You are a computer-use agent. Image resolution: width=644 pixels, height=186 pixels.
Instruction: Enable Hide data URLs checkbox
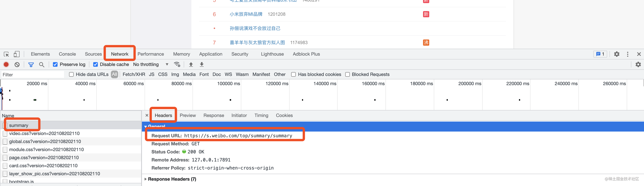tap(72, 74)
